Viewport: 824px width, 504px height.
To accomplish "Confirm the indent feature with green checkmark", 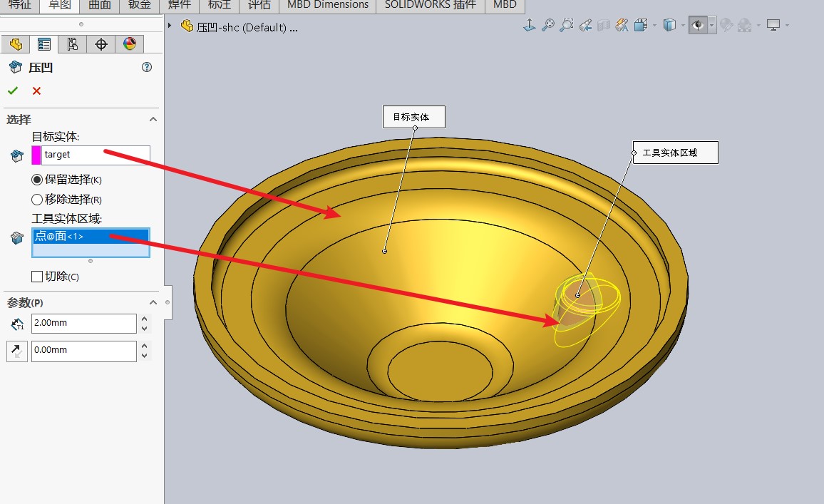I will click(13, 91).
